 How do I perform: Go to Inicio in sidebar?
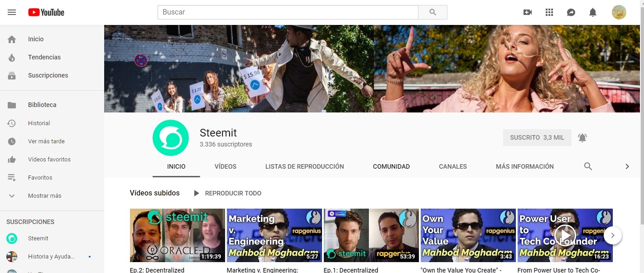[52, 39]
